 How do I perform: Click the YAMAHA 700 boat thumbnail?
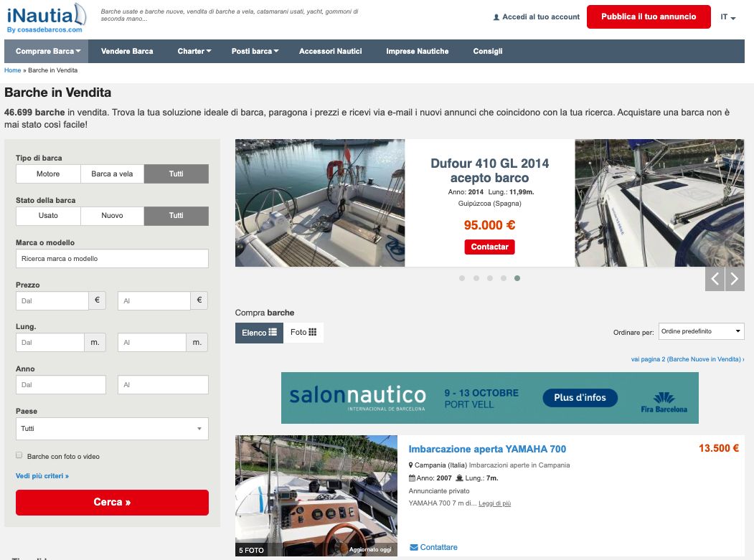coord(316,496)
